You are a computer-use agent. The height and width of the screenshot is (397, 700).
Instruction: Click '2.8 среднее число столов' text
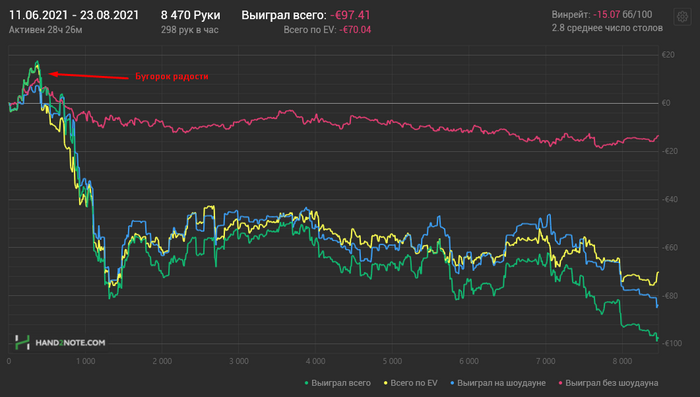coord(607,28)
